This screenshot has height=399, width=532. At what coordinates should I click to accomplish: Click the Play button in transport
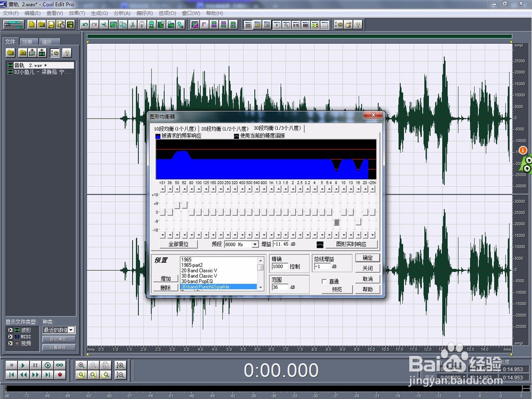point(23,365)
